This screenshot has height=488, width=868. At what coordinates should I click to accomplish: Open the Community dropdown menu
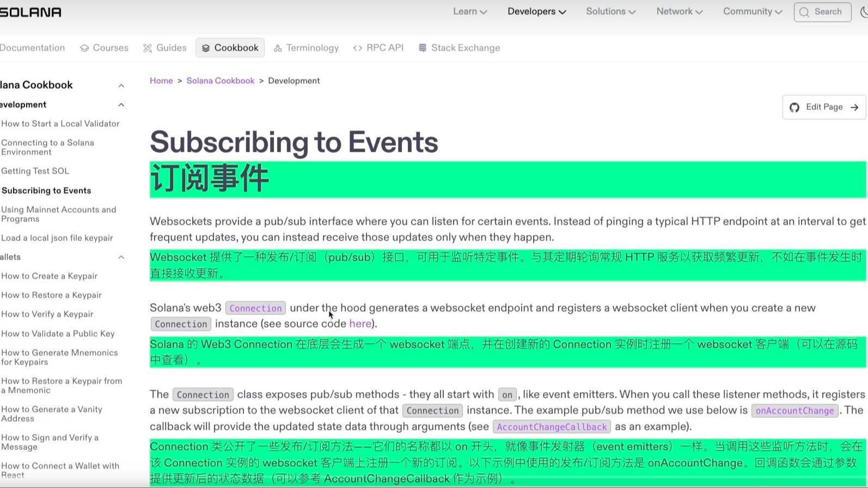pos(753,11)
